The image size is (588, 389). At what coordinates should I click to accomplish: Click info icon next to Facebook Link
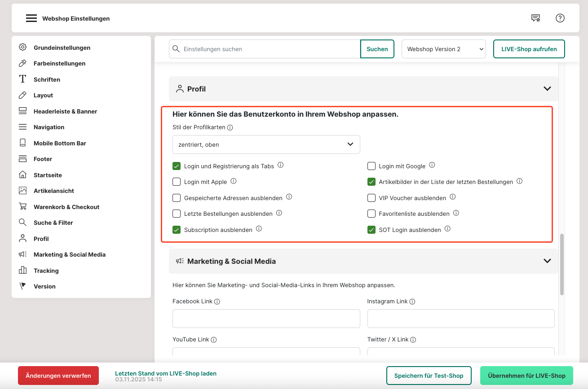pyautogui.click(x=217, y=302)
